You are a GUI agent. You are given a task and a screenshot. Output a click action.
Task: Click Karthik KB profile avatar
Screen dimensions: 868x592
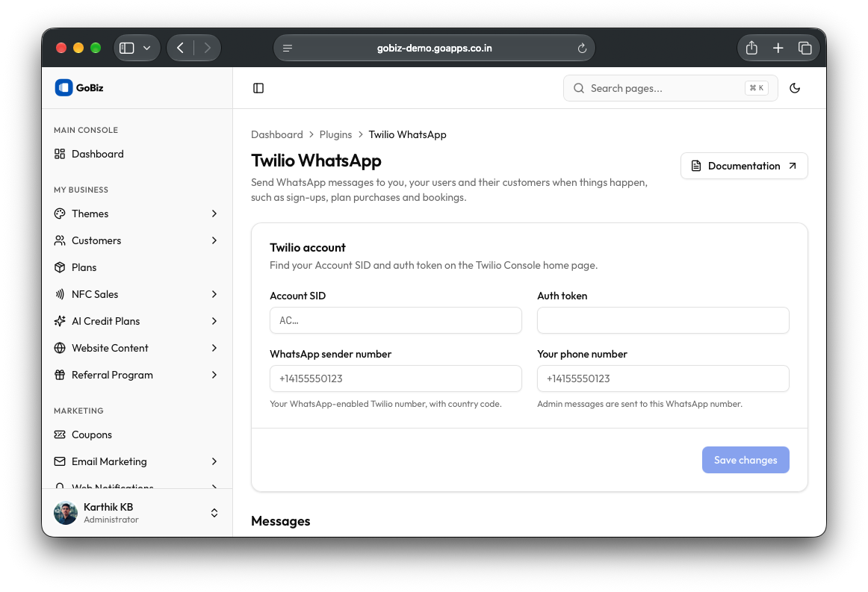point(66,513)
